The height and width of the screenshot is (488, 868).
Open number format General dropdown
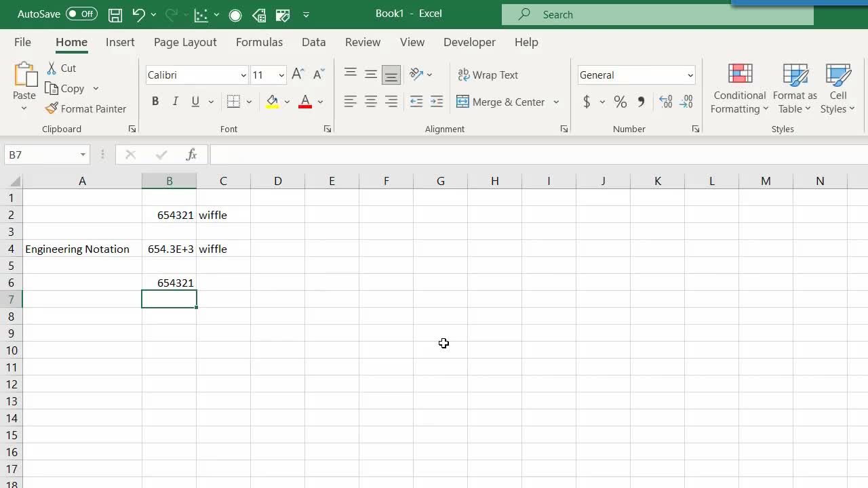(690, 75)
